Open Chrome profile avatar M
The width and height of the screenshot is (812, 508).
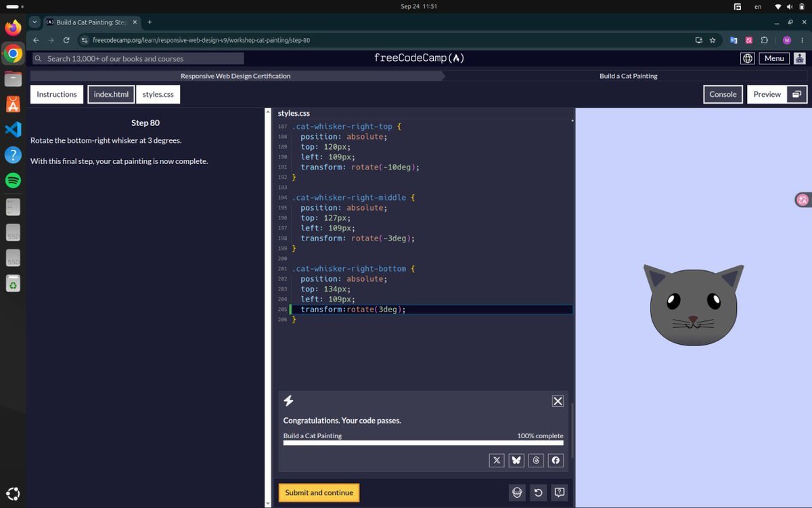(786, 40)
